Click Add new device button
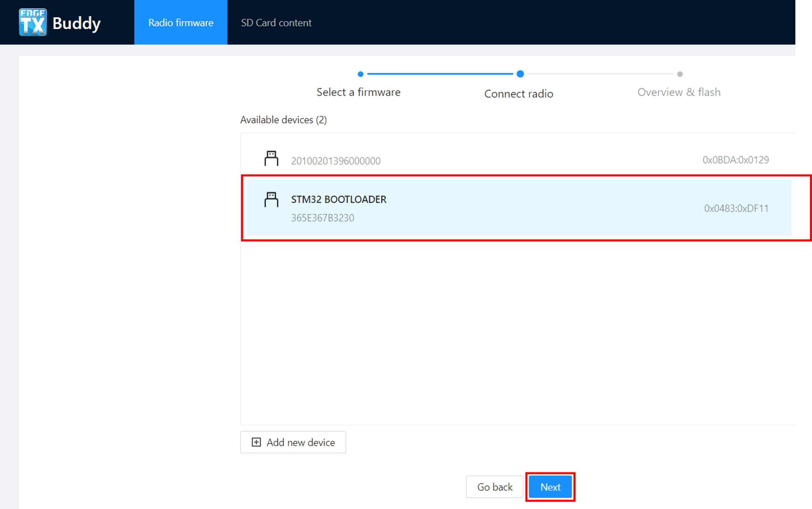812x509 pixels. (x=293, y=442)
